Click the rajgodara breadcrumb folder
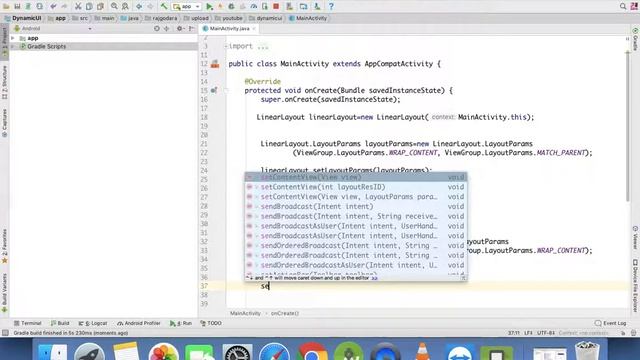The width and height of the screenshot is (640, 360). point(161,18)
